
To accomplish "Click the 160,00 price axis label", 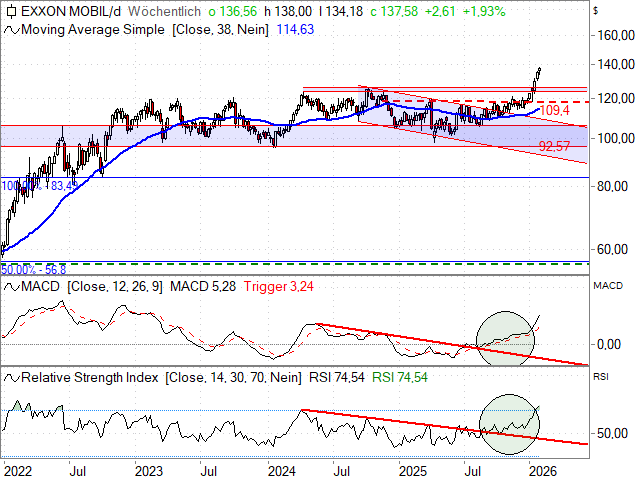I will [x=616, y=36].
